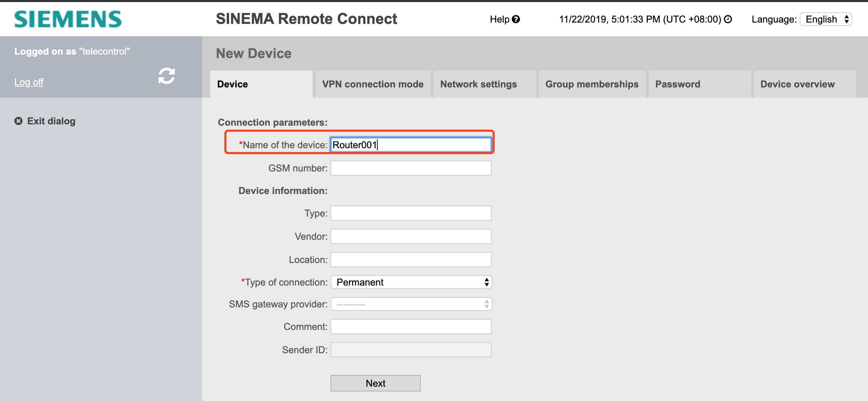Open the SMS gateway provider dropdown

click(411, 304)
